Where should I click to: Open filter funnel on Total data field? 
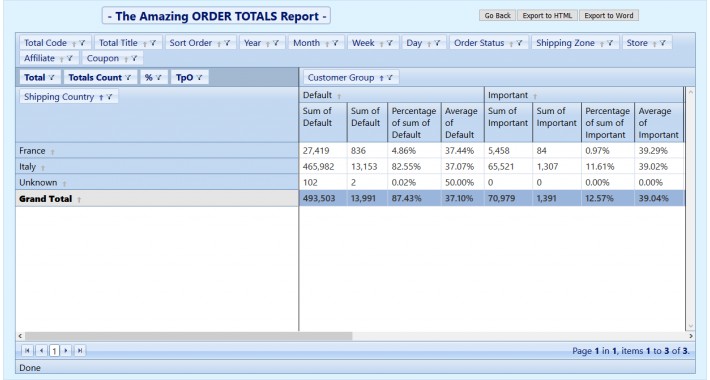click(51, 77)
